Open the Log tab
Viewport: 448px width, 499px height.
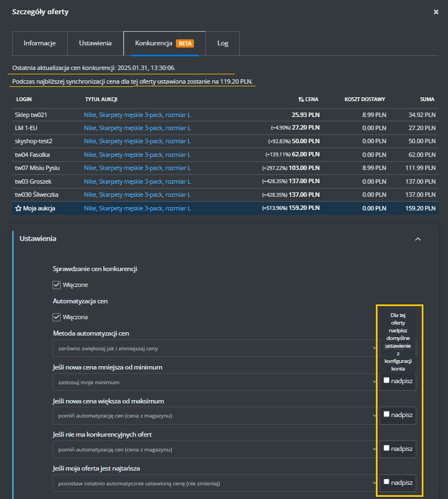click(x=222, y=43)
